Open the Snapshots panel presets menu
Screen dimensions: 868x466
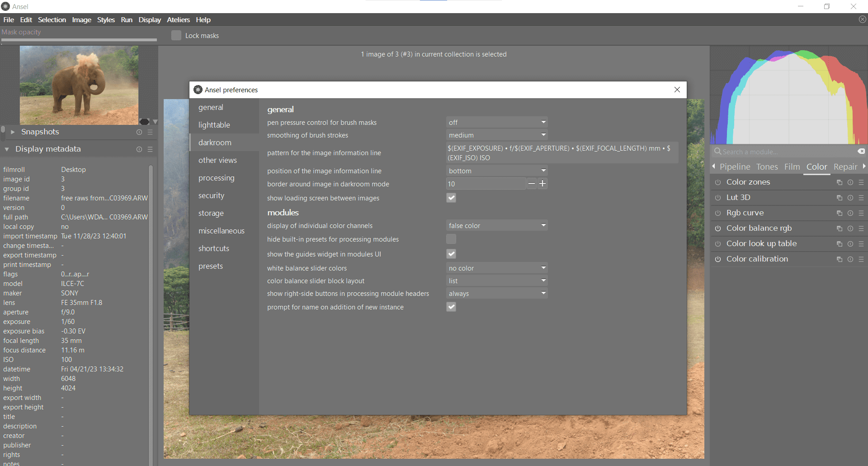click(150, 132)
